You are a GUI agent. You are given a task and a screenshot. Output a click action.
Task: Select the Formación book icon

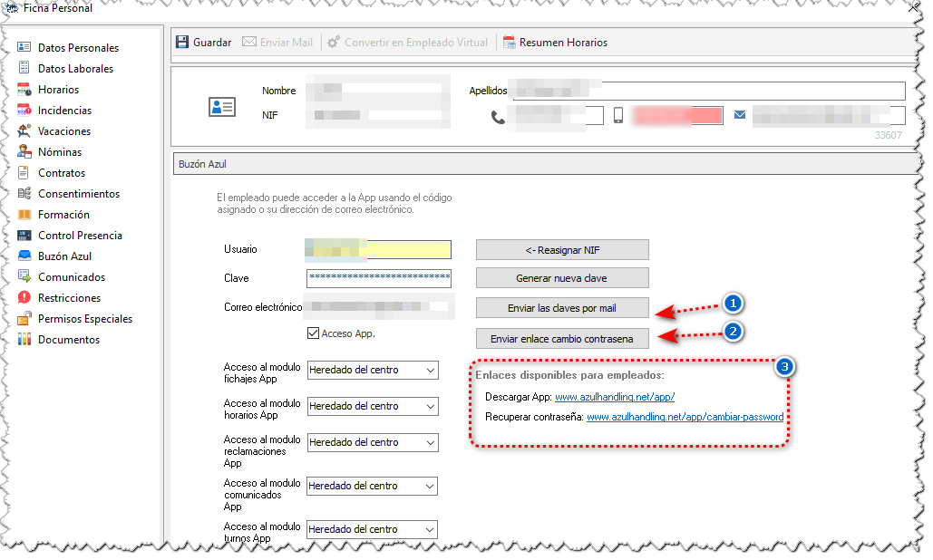pos(24,214)
